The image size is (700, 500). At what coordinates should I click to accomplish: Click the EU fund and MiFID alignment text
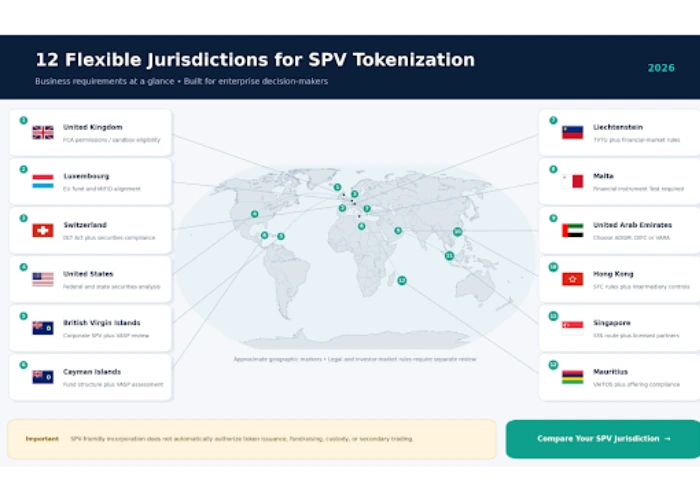[x=102, y=189]
